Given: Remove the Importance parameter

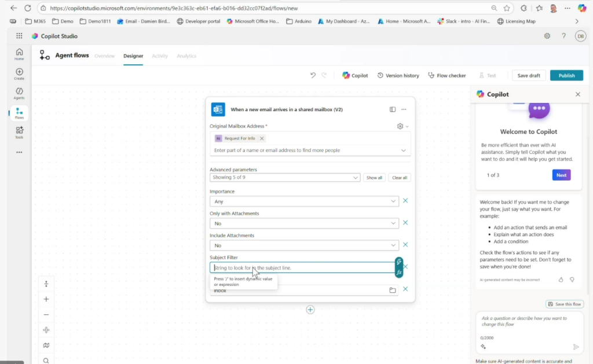Looking at the screenshot, I should pyautogui.click(x=405, y=201).
